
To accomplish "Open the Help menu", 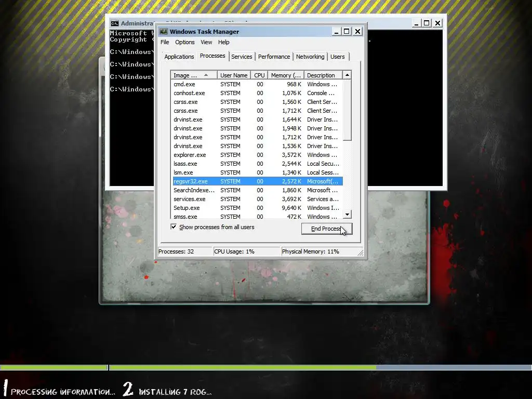I will (223, 42).
